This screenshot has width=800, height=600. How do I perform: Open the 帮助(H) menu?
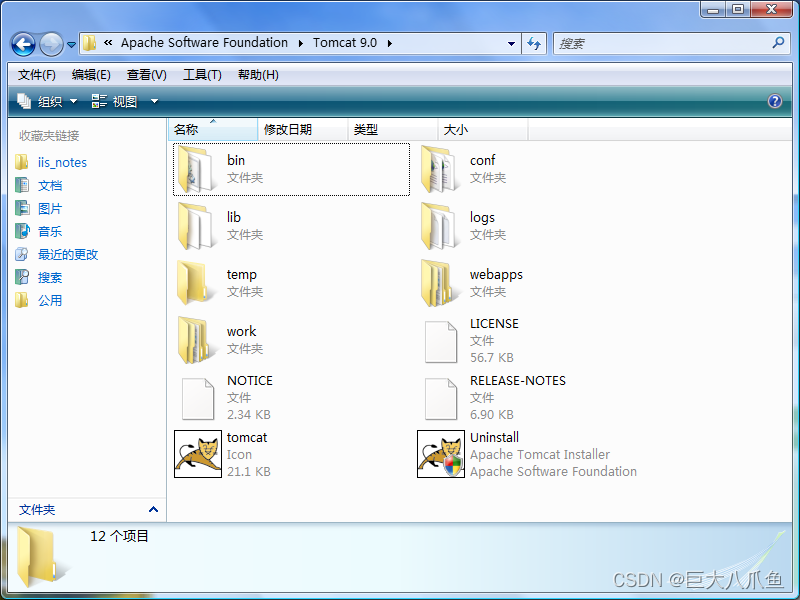[258, 75]
